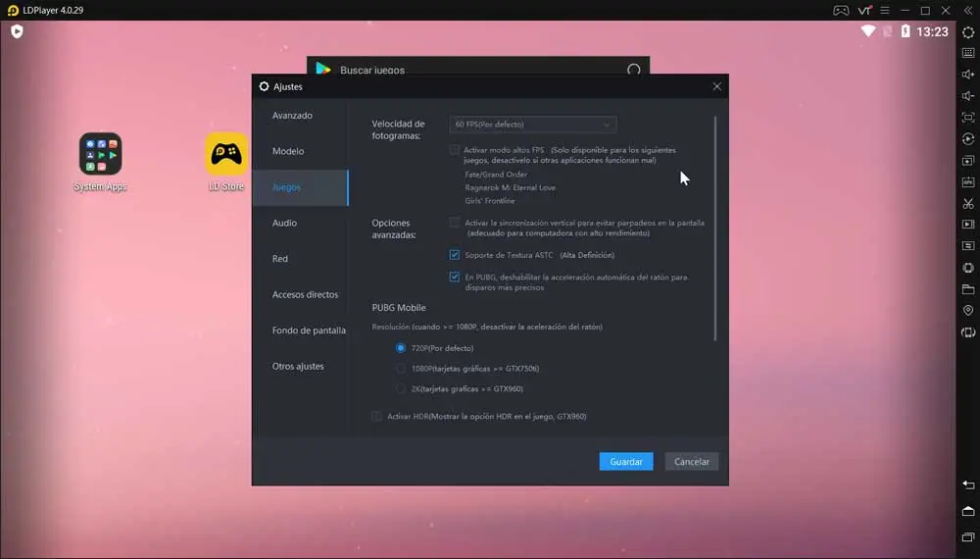980x559 pixels.
Task: Open the Accesos directos tab
Action: (301, 294)
